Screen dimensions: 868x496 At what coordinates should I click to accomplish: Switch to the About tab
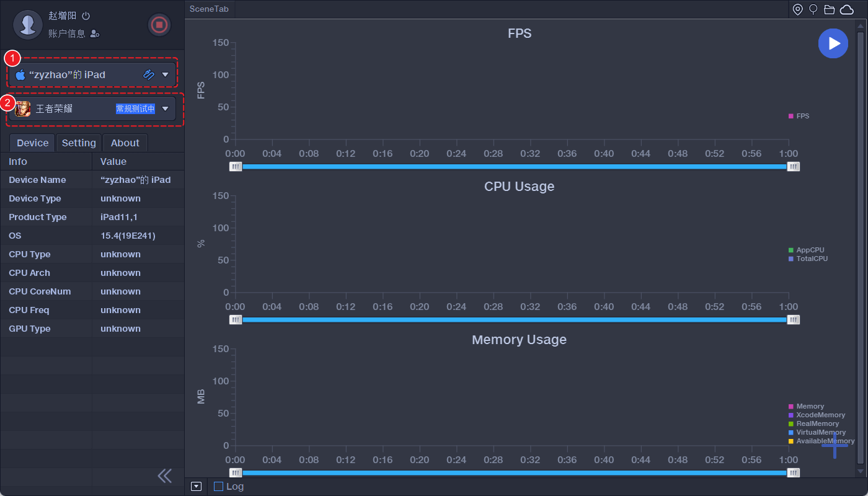pyautogui.click(x=125, y=143)
